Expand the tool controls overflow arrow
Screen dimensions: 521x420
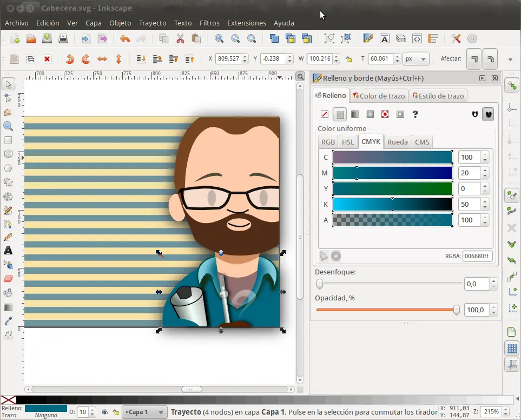(510, 60)
